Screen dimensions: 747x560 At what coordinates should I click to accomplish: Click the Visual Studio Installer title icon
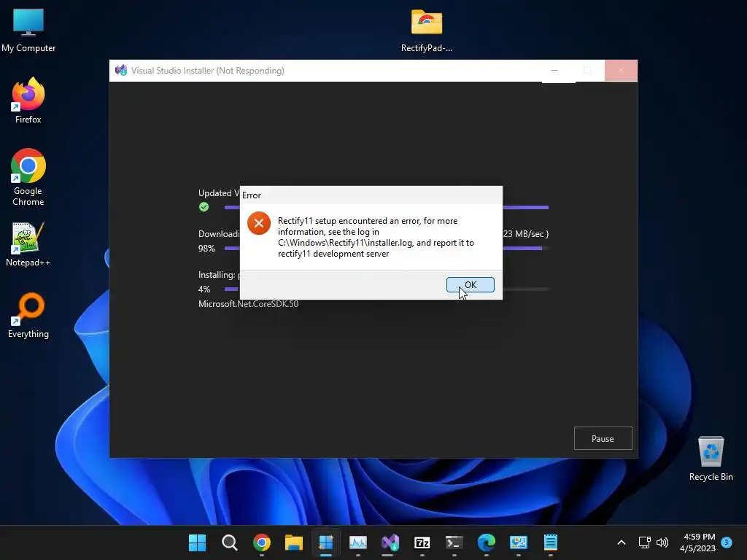tap(121, 71)
